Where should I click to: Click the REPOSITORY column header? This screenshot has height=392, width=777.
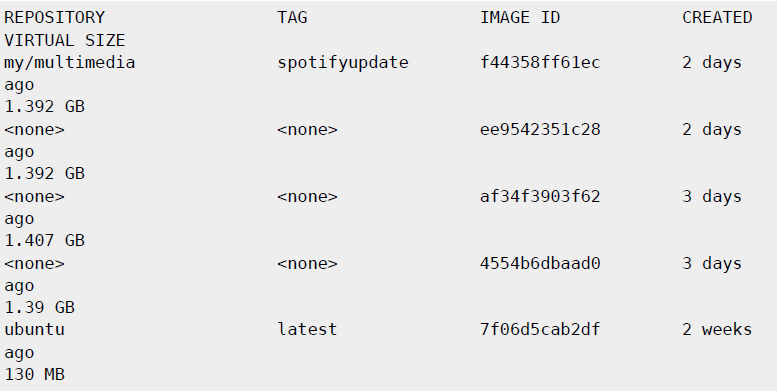(55, 18)
